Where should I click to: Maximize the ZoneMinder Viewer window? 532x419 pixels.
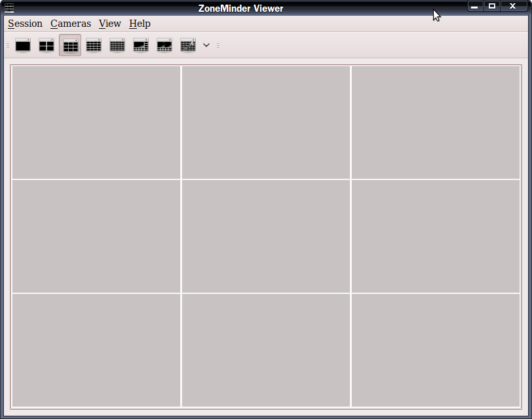(x=492, y=6)
